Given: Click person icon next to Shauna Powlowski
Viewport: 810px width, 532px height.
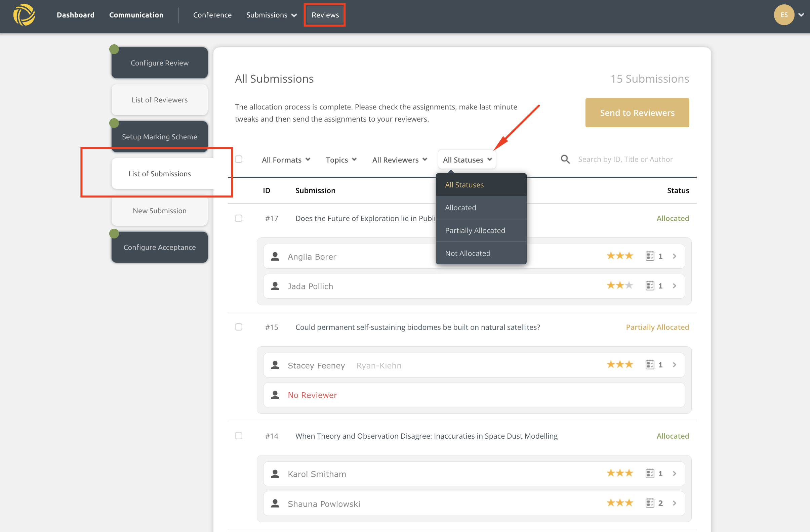Looking at the screenshot, I should coord(275,503).
